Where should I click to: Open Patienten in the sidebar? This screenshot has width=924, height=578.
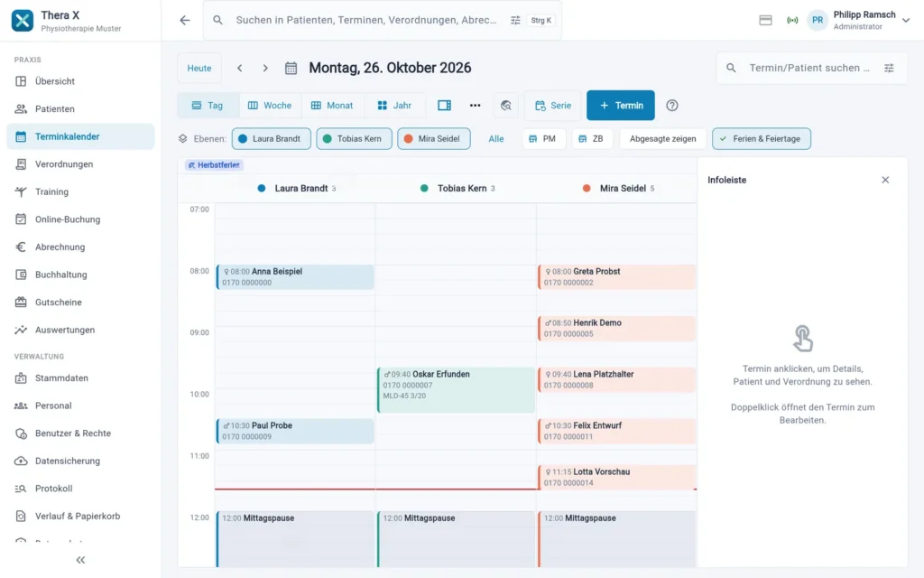(80, 108)
